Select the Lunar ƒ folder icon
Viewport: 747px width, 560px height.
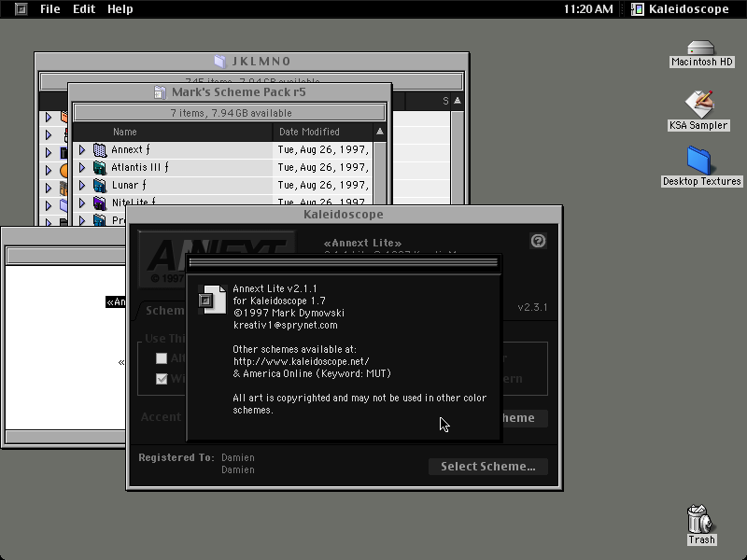100,185
